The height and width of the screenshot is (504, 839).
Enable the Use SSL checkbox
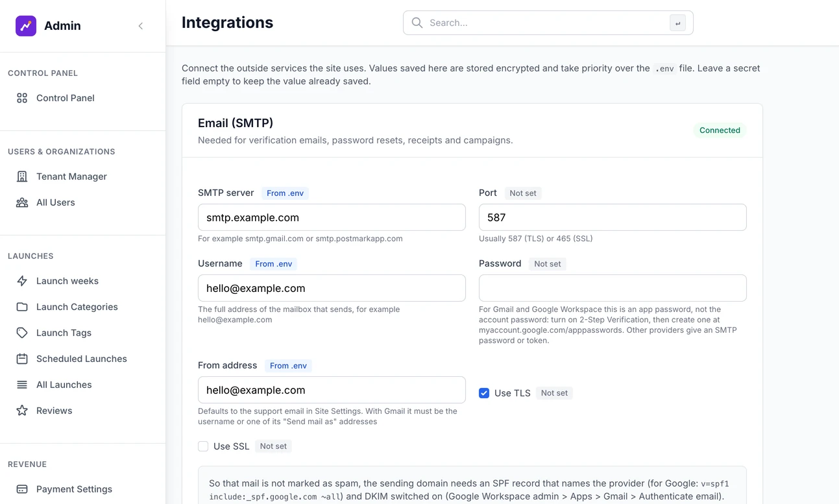point(203,446)
